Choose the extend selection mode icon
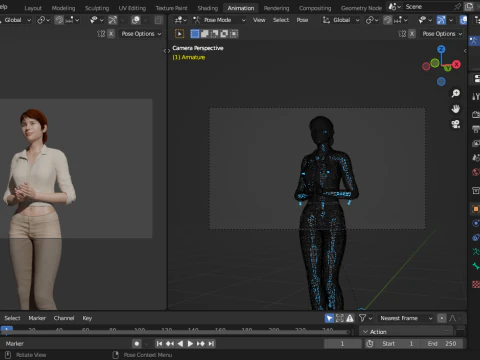 click(x=205, y=34)
